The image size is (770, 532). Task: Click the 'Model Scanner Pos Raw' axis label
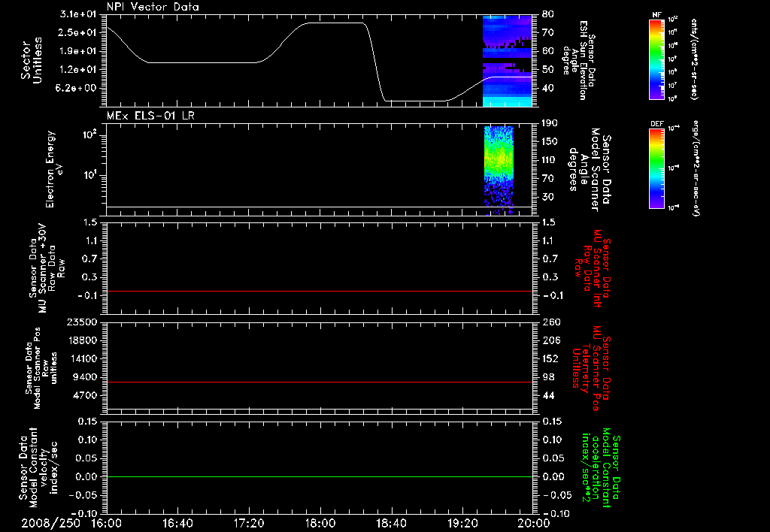41,368
